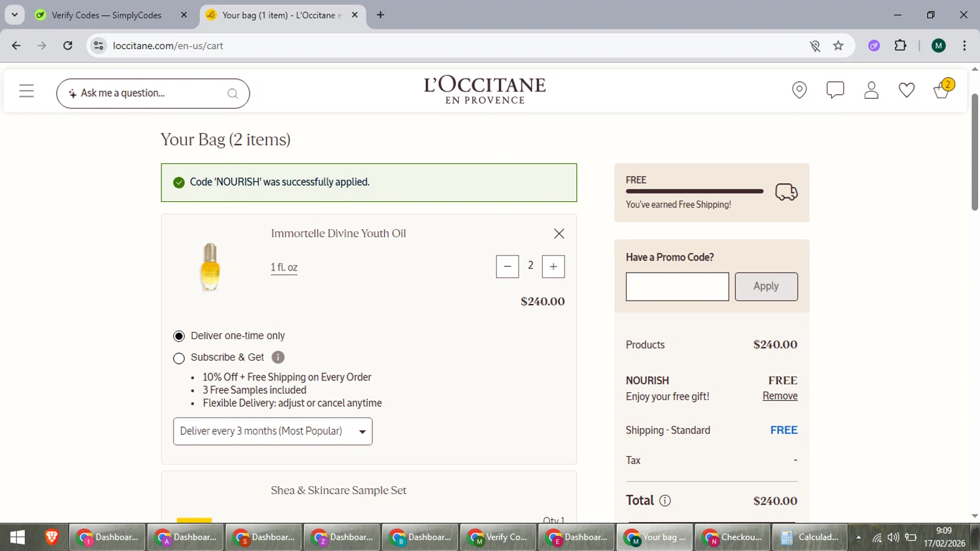Open a new browser tab
This screenshot has width=980, height=551.
coord(380,15)
